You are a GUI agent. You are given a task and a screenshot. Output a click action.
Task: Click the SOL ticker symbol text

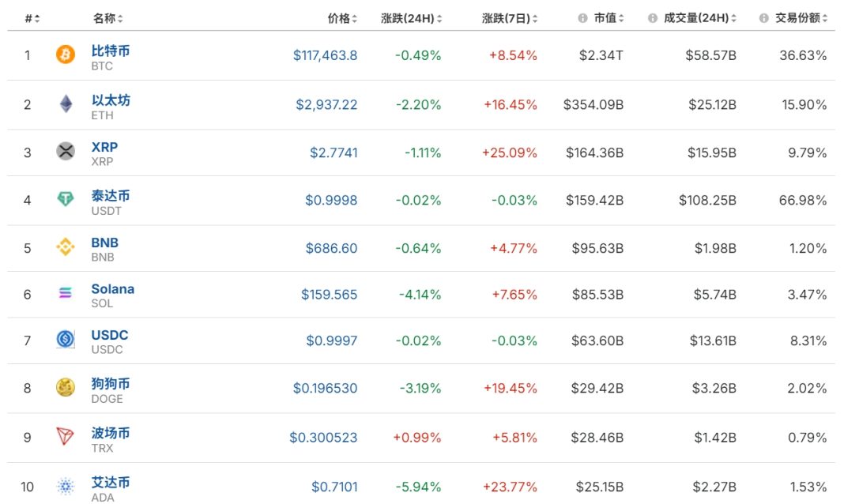102,303
